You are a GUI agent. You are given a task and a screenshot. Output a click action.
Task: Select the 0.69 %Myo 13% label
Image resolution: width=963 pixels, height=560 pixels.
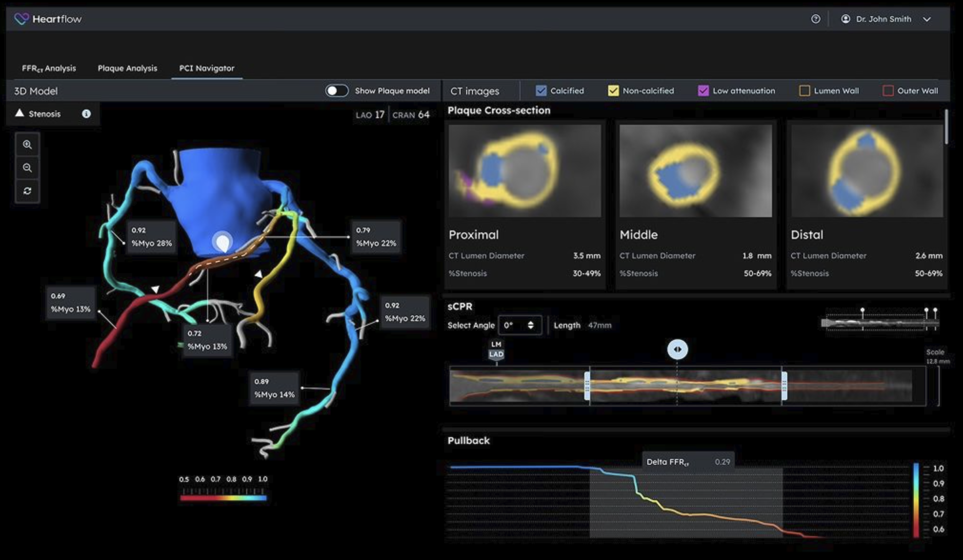(x=70, y=302)
